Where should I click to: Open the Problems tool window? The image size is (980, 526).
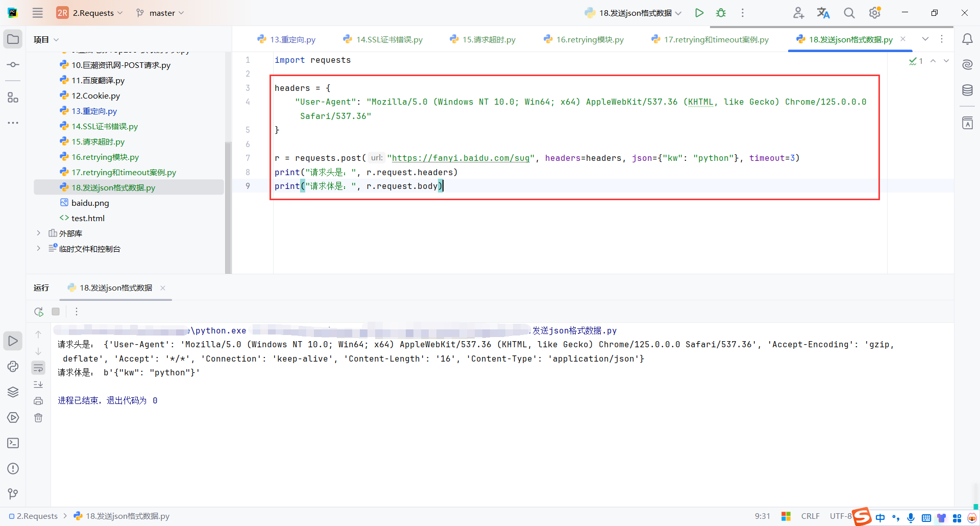(13, 469)
